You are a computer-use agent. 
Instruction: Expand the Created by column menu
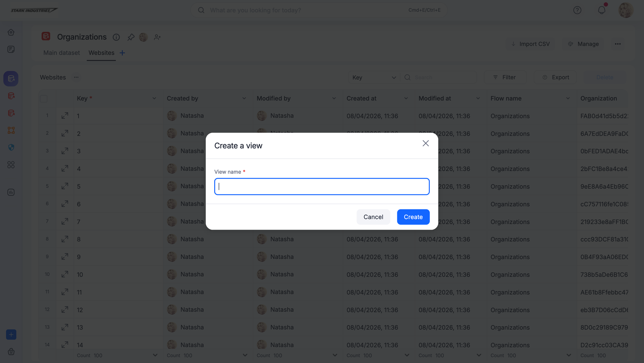click(x=244, y=99)
